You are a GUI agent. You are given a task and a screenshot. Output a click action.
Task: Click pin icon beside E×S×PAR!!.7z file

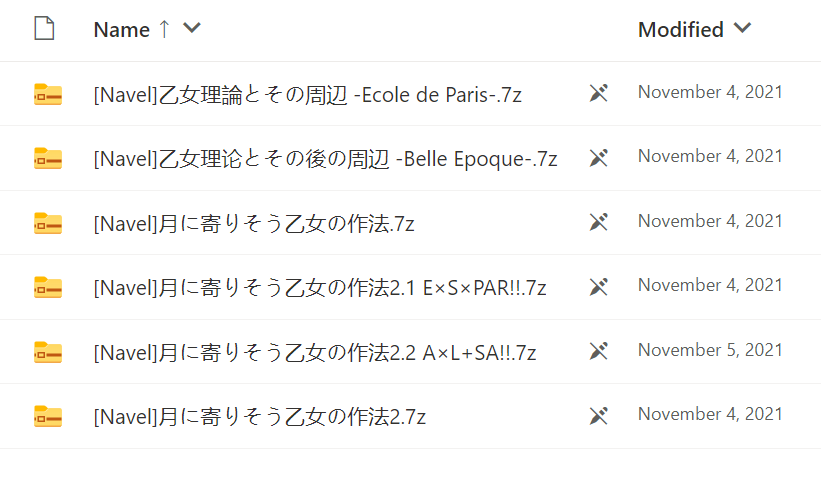coord(598,287)
